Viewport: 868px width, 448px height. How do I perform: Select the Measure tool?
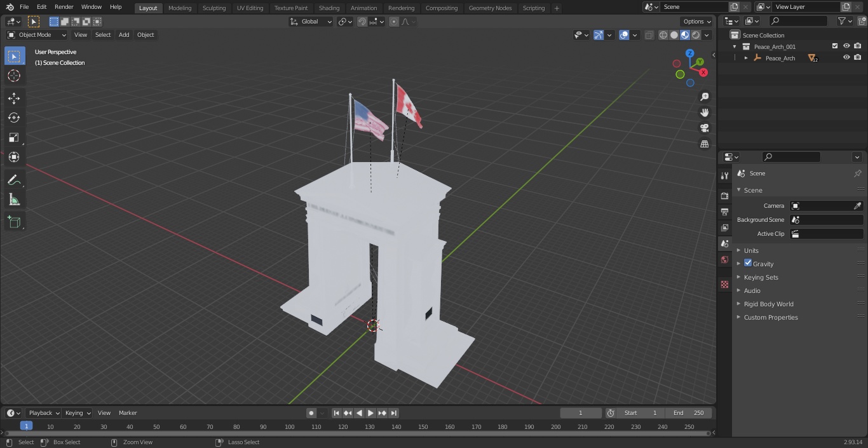(x=14, y=200)
